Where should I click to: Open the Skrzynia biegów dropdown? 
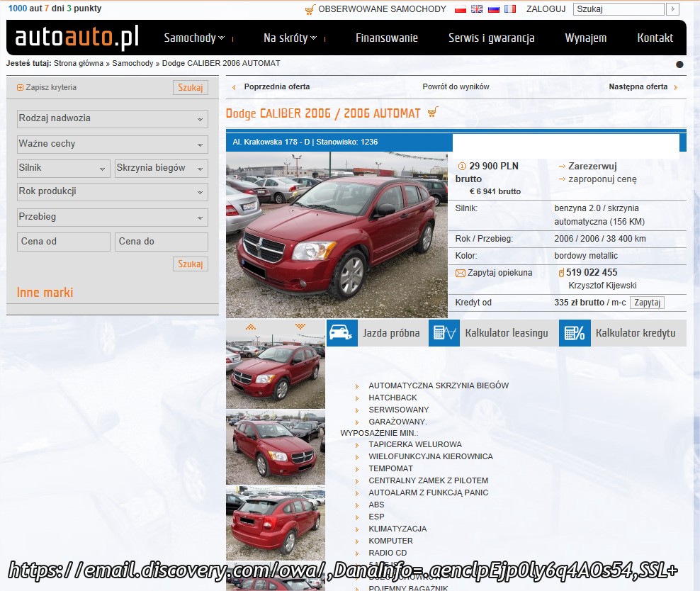pos(161,168)
